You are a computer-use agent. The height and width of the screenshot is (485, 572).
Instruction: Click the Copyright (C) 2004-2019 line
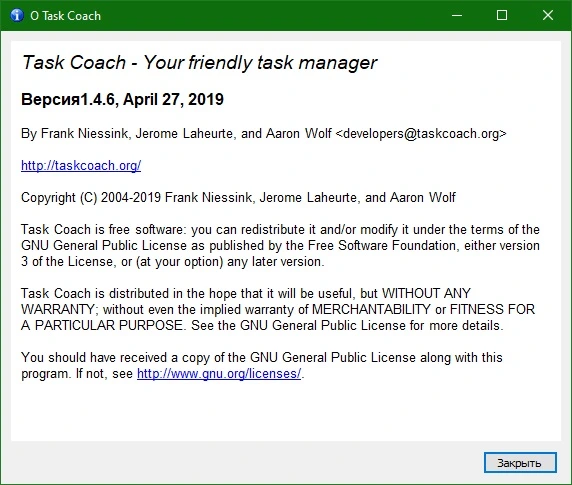[238, 197]
